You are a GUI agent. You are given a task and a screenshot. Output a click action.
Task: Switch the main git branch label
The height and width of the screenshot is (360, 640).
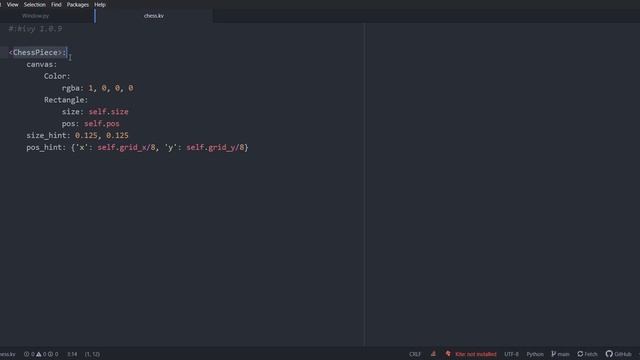point(563,354)
